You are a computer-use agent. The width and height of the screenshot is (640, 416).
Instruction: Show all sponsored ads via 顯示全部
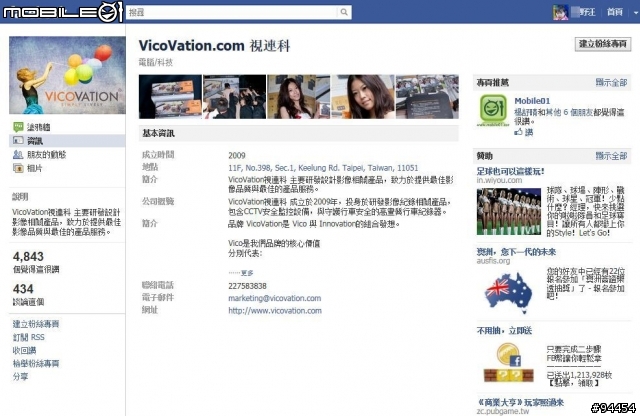click(x=611, y=156)
